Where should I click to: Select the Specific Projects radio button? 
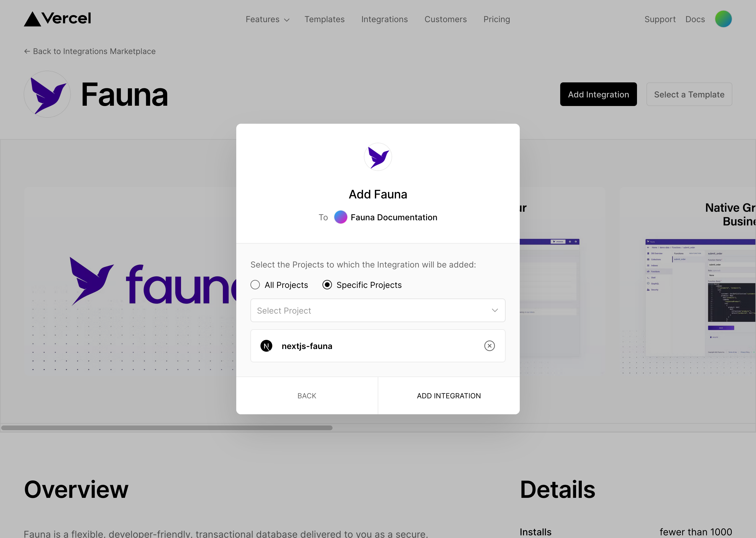coord(327,285)
